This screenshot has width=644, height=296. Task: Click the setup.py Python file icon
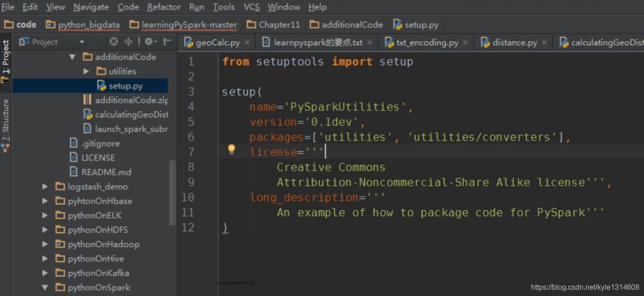tap(102, 86)
